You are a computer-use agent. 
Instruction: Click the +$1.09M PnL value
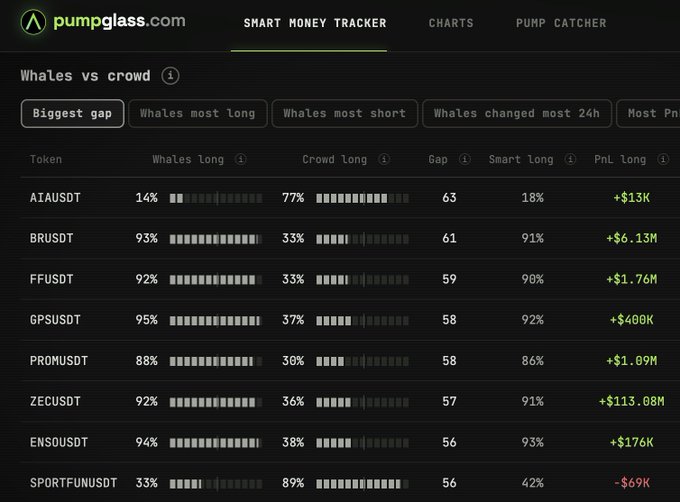click(631, 361)
